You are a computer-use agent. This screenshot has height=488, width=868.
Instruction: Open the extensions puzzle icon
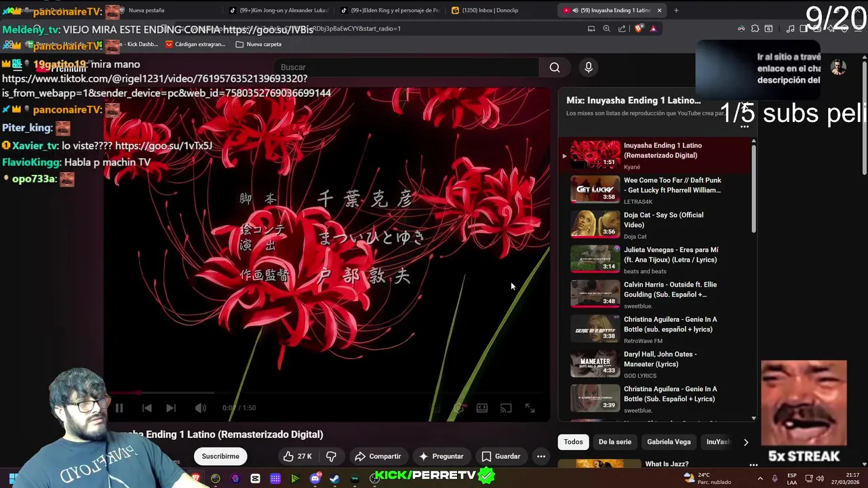point(755,28)
